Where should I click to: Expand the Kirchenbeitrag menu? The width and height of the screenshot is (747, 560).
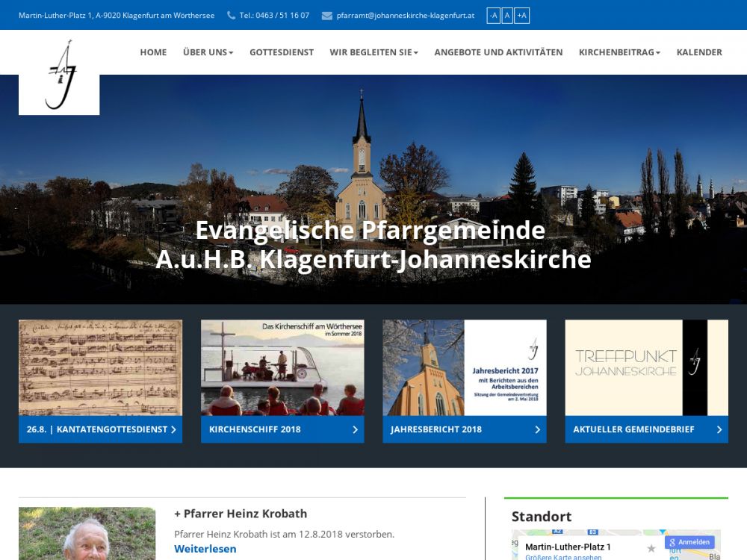(x=619, y=52)
